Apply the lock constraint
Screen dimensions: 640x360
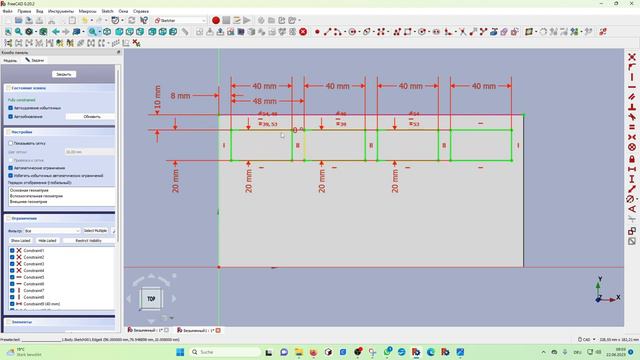[632, 159]
